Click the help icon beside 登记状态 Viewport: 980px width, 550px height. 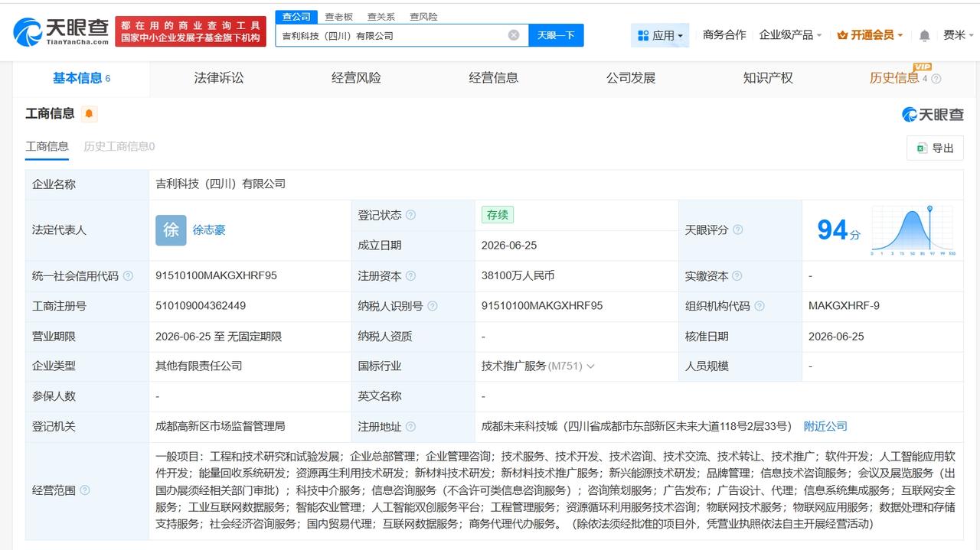410,215
